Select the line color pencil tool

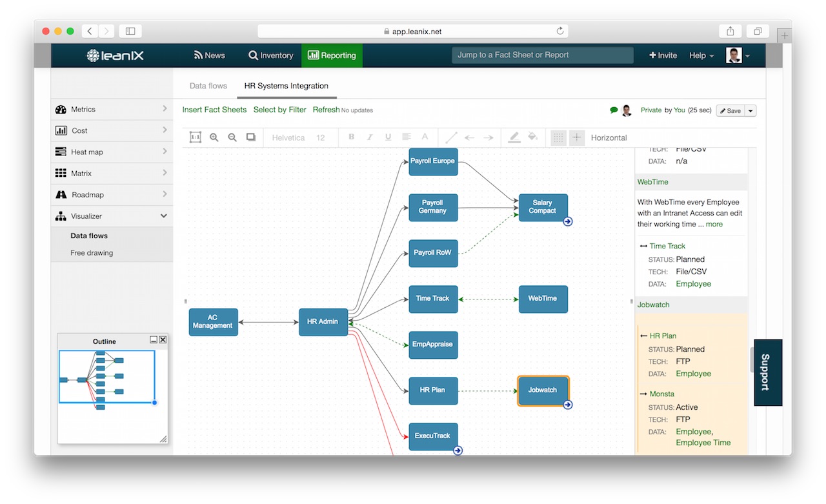[514, 137]
